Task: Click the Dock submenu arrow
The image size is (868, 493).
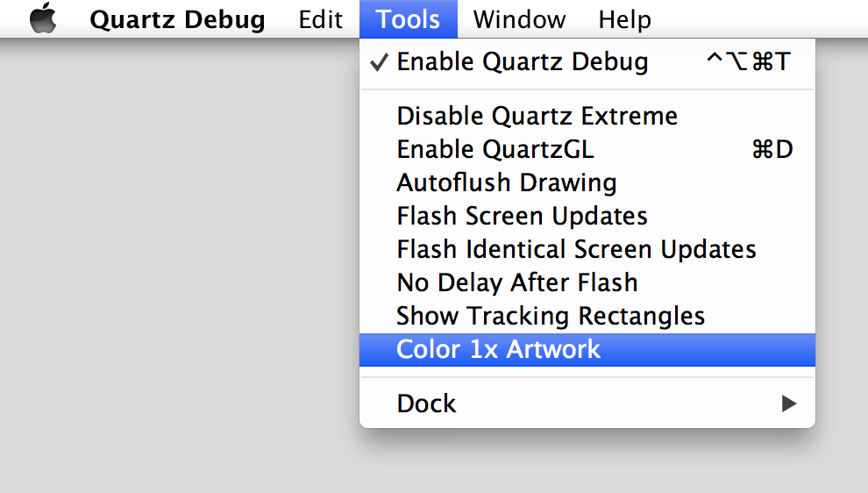Action: 789,404
